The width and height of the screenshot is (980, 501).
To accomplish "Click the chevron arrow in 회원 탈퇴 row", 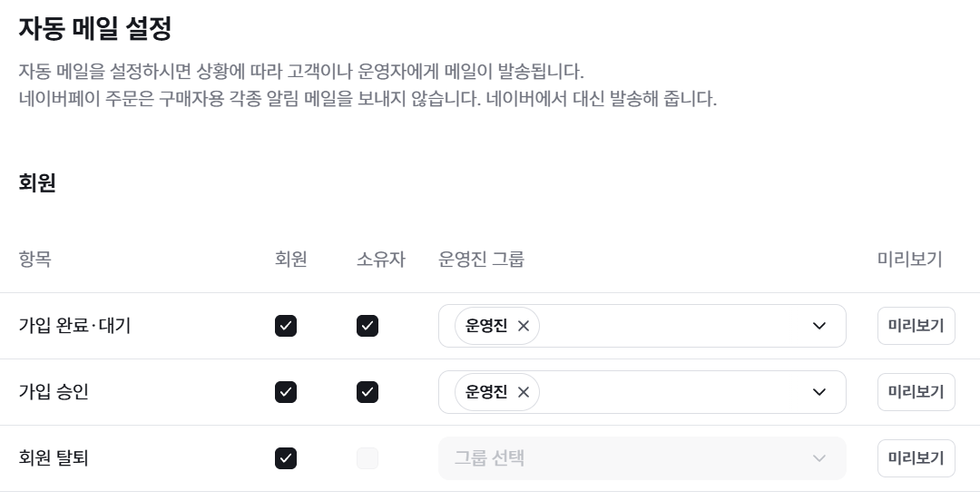I will click(819, 458).
